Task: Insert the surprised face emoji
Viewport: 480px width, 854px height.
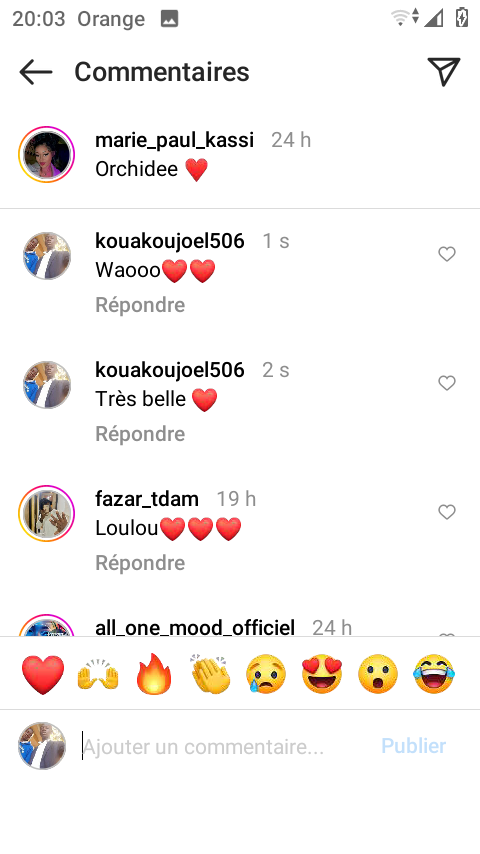Action: [378, 674]
